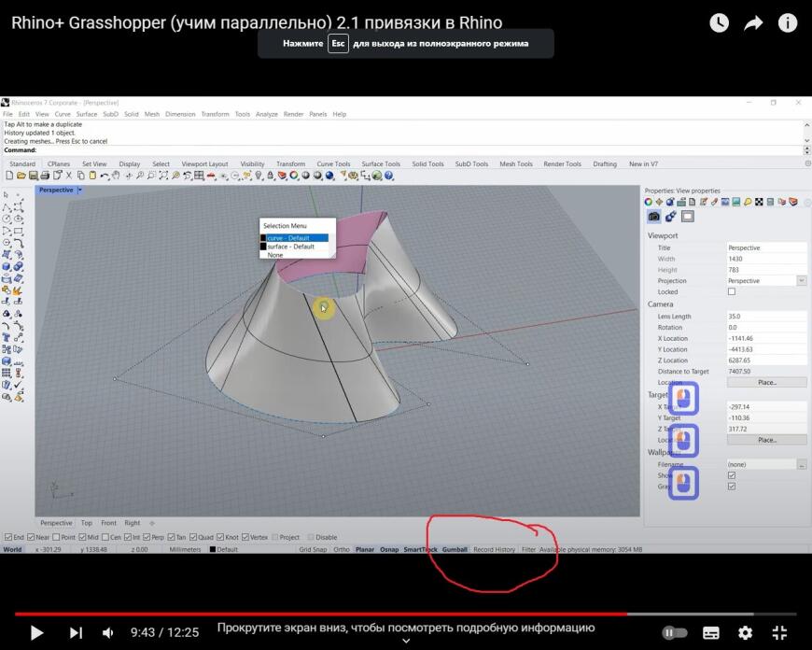Click the color wheel Object Properties toolbar icon

coord(294,176)
